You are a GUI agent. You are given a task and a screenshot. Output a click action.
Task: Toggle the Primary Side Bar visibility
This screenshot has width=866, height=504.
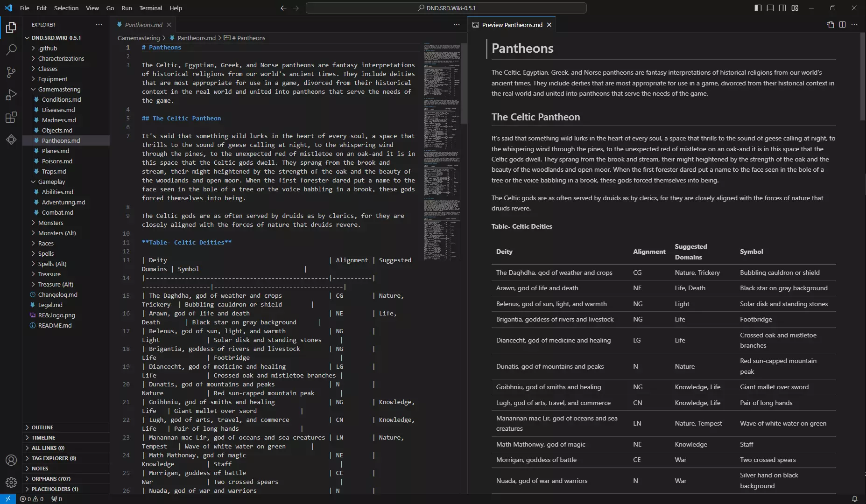pyautogui.click(x=758, y=8)
